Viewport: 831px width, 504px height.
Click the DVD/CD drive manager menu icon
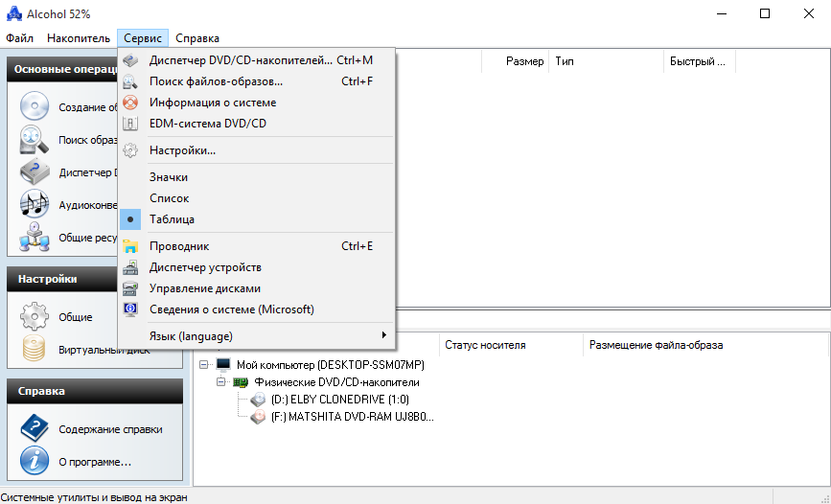click(129, 60)
